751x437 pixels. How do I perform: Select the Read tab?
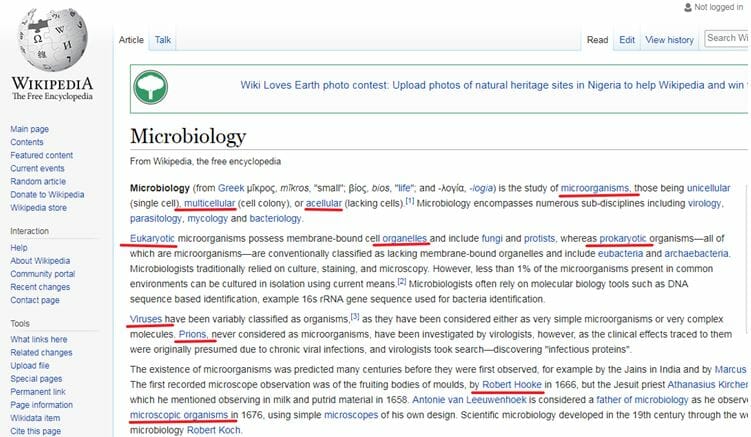[597, 40]
